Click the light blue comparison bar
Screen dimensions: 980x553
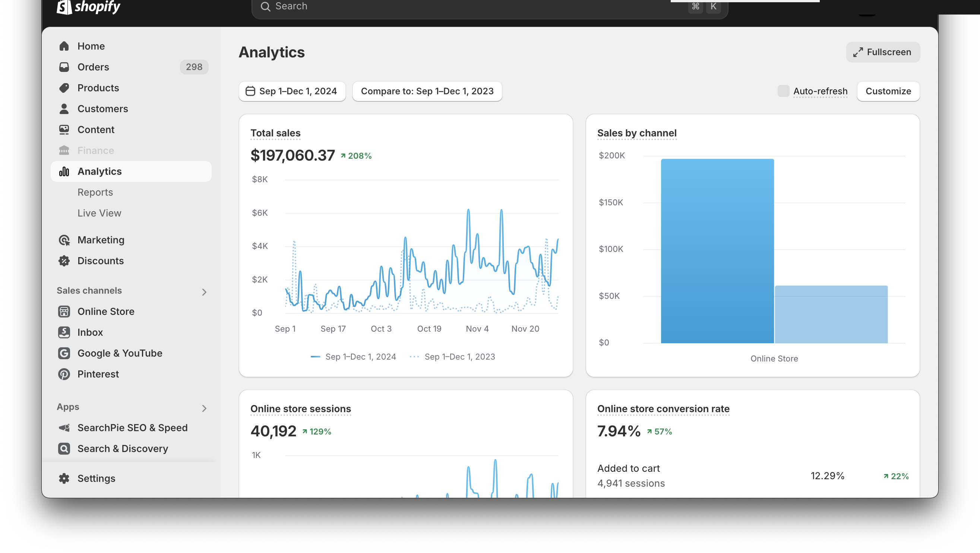(831, 315)
